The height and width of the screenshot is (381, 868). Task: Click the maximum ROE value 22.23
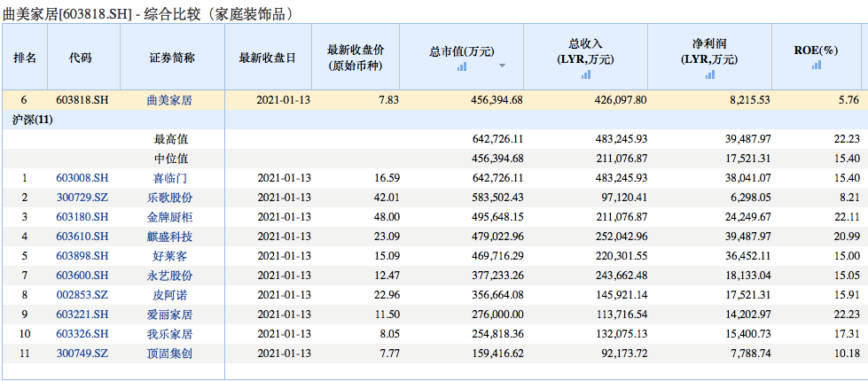[848, 139]
